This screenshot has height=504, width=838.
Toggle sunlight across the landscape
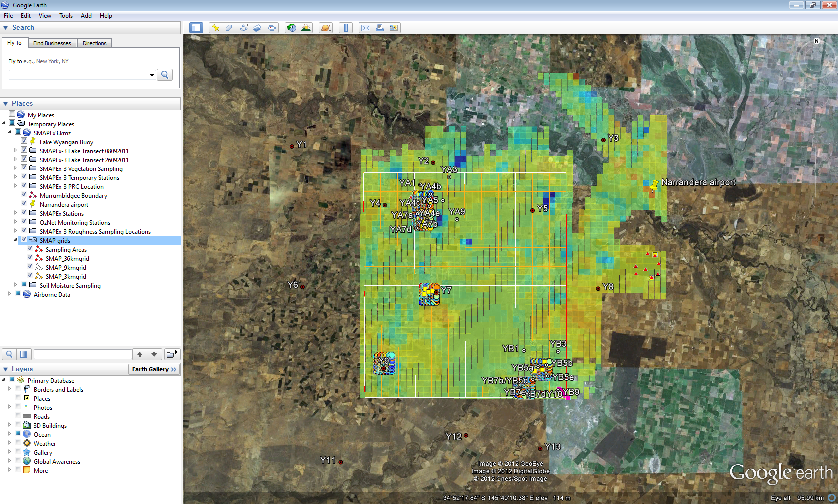coord(306,28)
